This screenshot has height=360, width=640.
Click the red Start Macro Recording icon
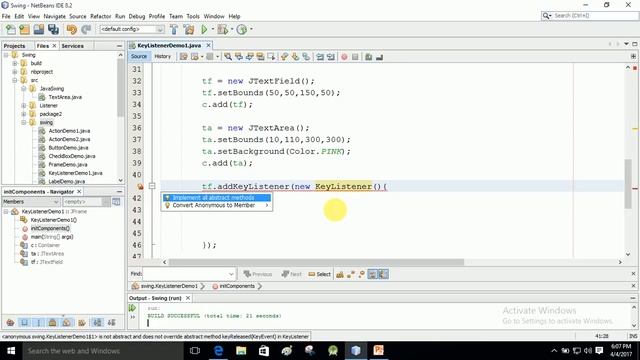tap(344, 57)
